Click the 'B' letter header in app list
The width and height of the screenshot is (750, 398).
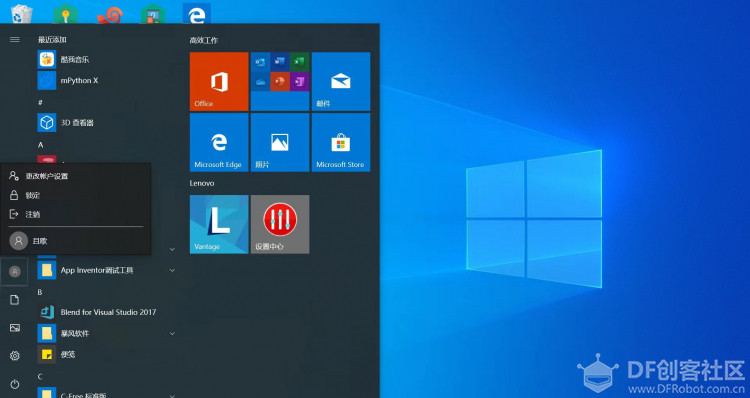point(40,292)
